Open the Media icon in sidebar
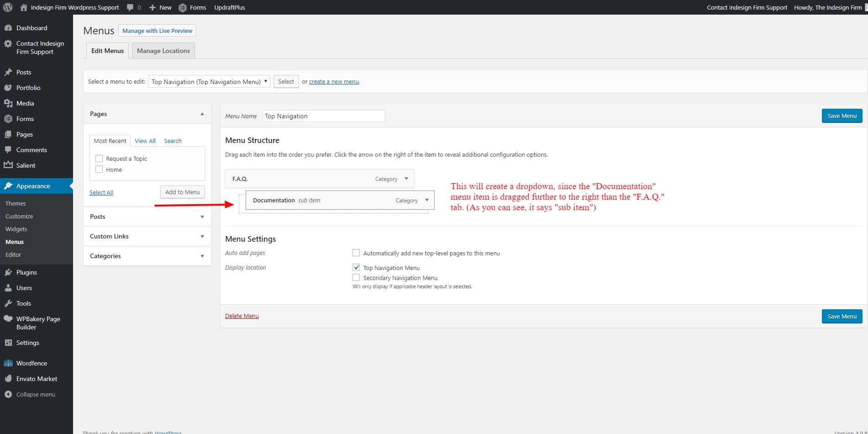Screen dimensions: 868x434 (x=8, y=103)
